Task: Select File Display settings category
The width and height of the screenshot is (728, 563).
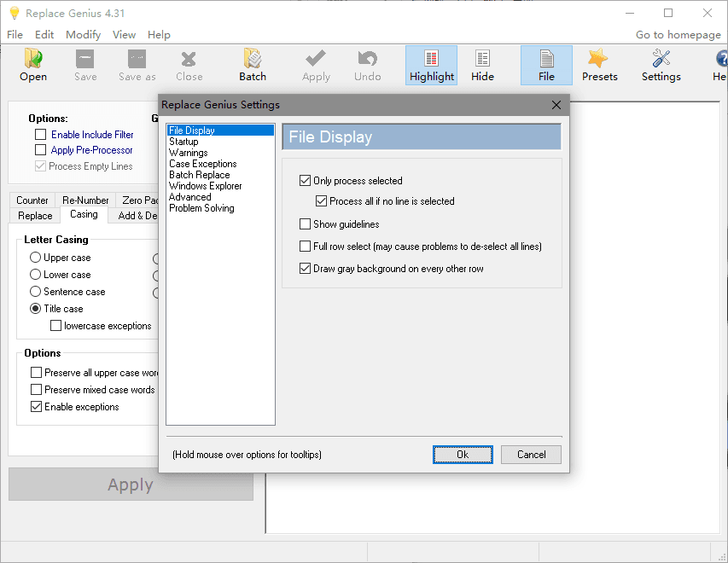Action: (x=220, y=131)
